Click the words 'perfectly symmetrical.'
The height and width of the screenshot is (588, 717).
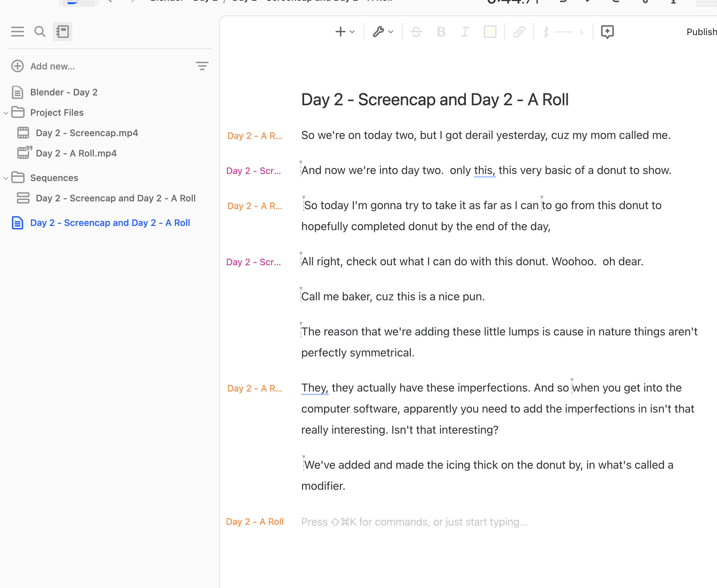[358, 353]
